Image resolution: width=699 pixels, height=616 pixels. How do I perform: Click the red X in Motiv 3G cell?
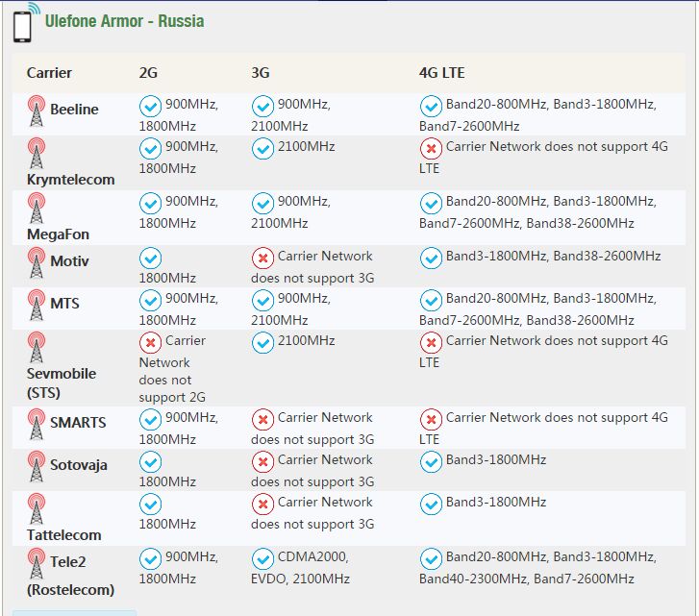point(262,259)
